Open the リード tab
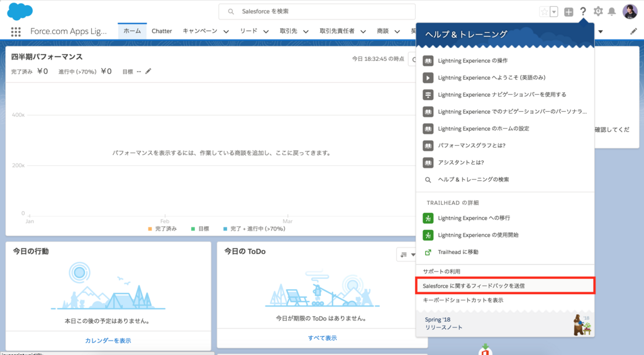The image size is (644, 355). (248, 31)
